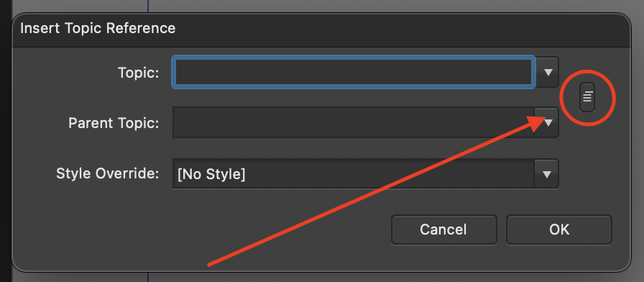Select the [No Style] combo box value

pyautogui.click(x=211, y=174)
